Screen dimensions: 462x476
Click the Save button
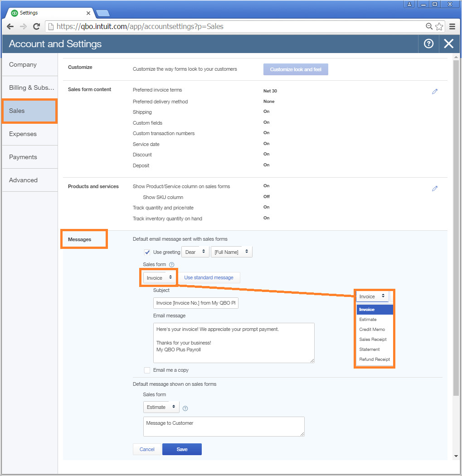[x=182, y=449]
